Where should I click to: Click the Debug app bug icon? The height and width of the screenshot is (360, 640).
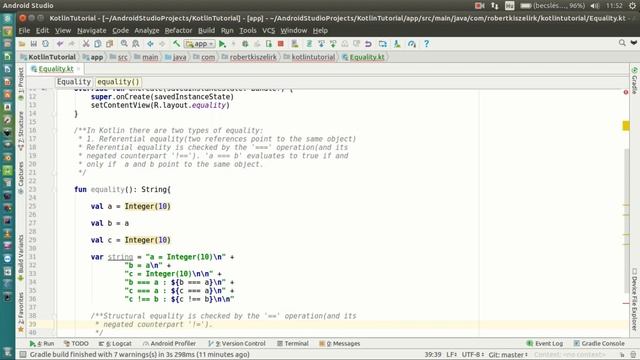pos(245,44)
